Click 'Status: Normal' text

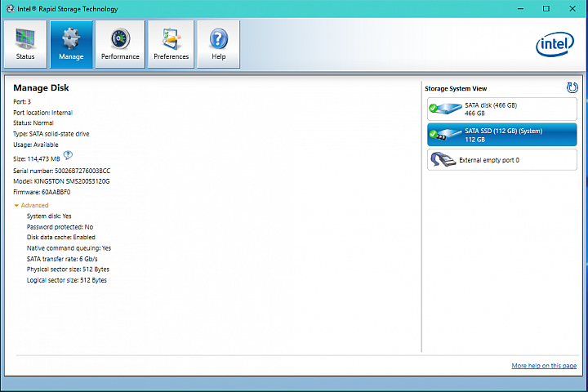coord(33,123)
